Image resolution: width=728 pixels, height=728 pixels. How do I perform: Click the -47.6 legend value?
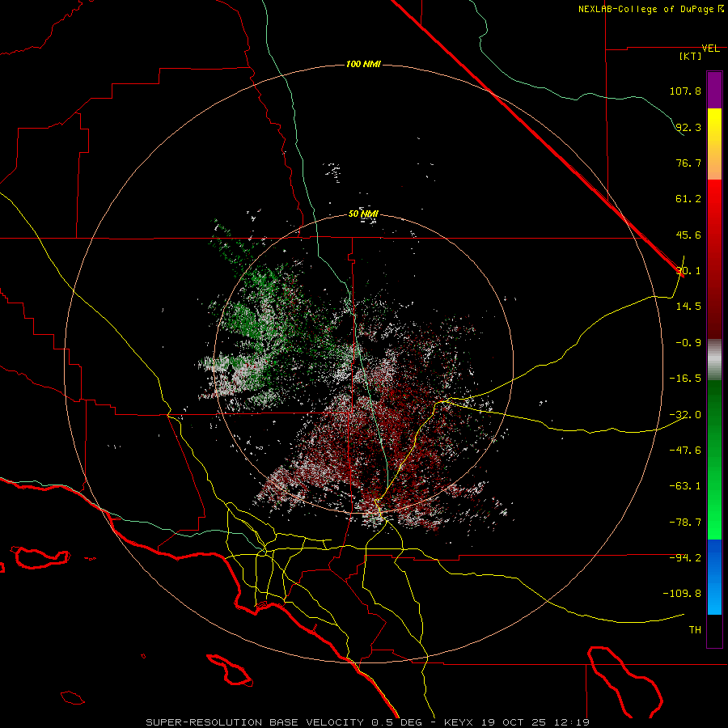(685, 451)
